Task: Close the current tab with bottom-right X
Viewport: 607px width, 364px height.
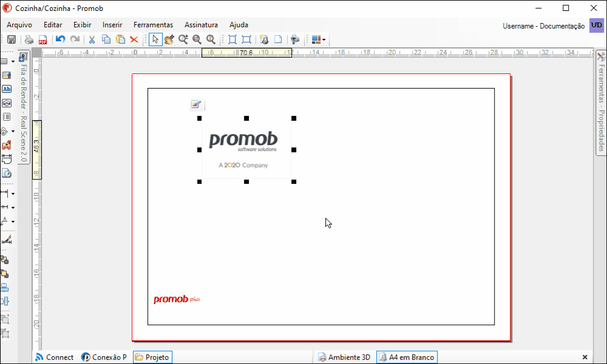Action: 585,357
